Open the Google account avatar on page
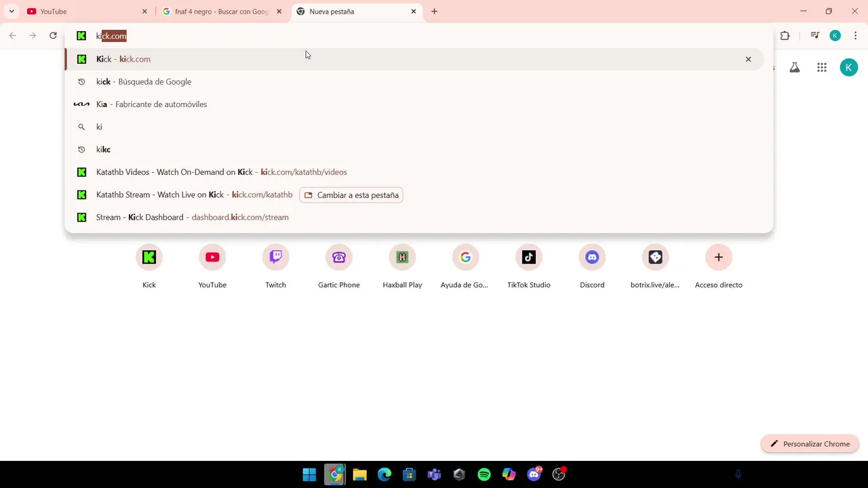 coord(849,67)
